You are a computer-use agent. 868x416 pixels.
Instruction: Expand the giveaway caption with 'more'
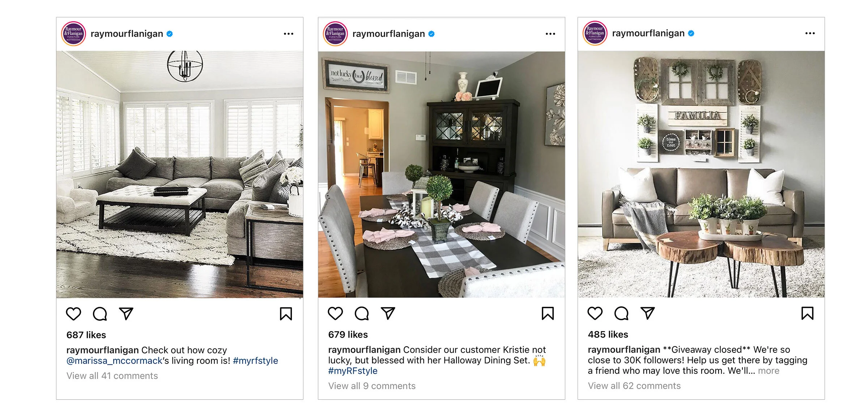tap(769, 371)
